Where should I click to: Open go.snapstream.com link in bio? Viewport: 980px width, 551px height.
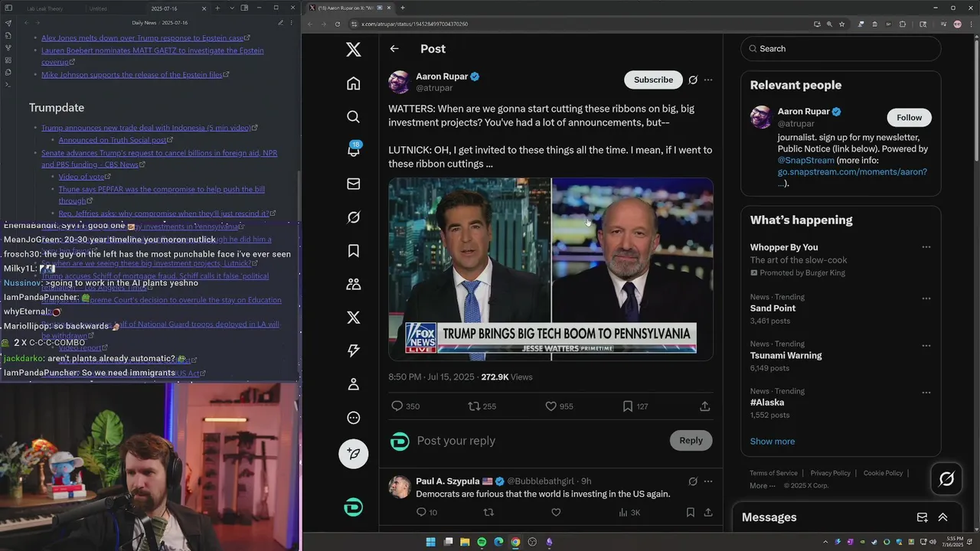[x=852, y=172]
